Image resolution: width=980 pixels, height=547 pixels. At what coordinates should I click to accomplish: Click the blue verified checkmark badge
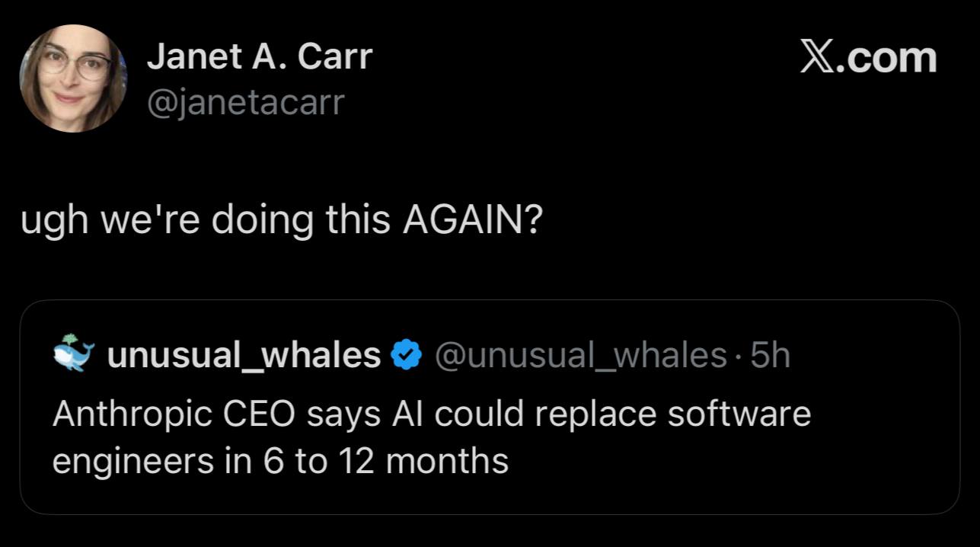tap(407, 354)
